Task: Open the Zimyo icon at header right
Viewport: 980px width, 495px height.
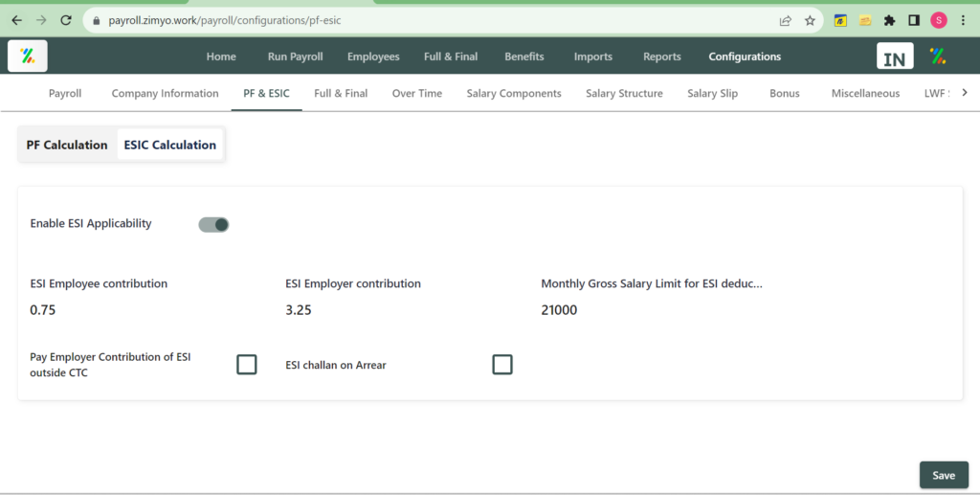Action: tap(938, 56)
